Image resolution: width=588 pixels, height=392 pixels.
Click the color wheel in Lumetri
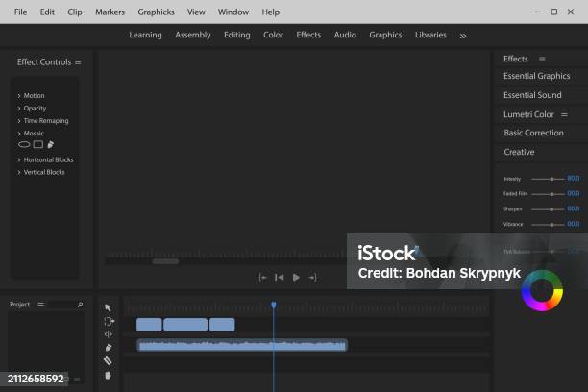pos(542,291)
